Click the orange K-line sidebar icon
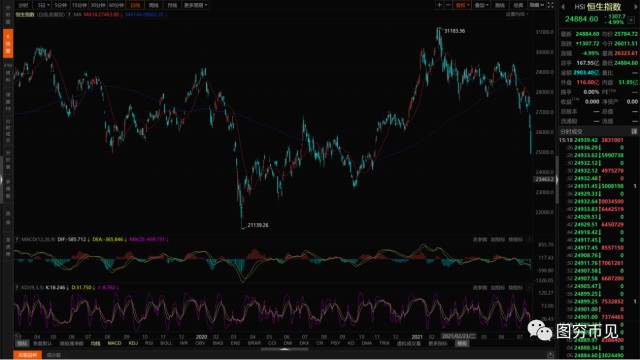640x360 pixels. click(7, 43)
